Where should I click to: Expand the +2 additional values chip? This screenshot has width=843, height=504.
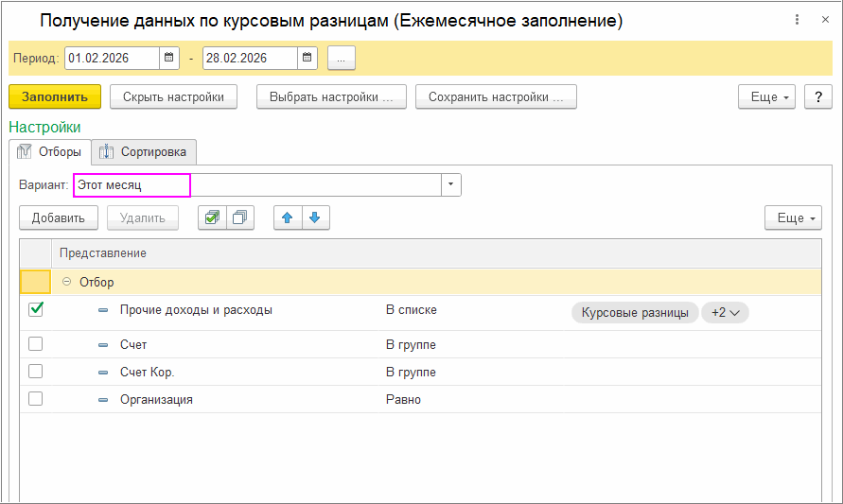tap(725, 313)
